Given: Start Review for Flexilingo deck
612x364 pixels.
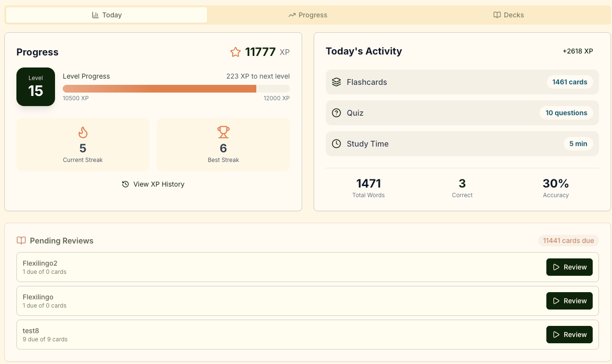Looking at the screenshot, I should [569, 301].
